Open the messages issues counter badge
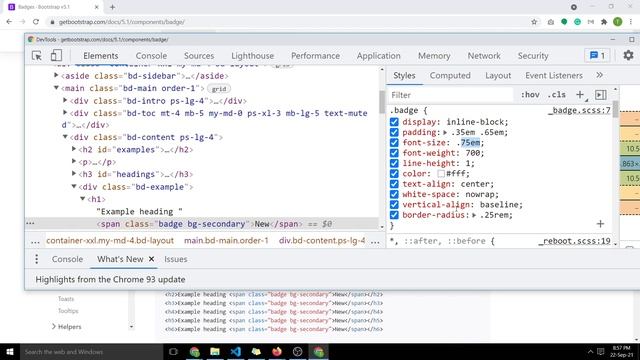640x360 pixels. [x=597, y=56]
